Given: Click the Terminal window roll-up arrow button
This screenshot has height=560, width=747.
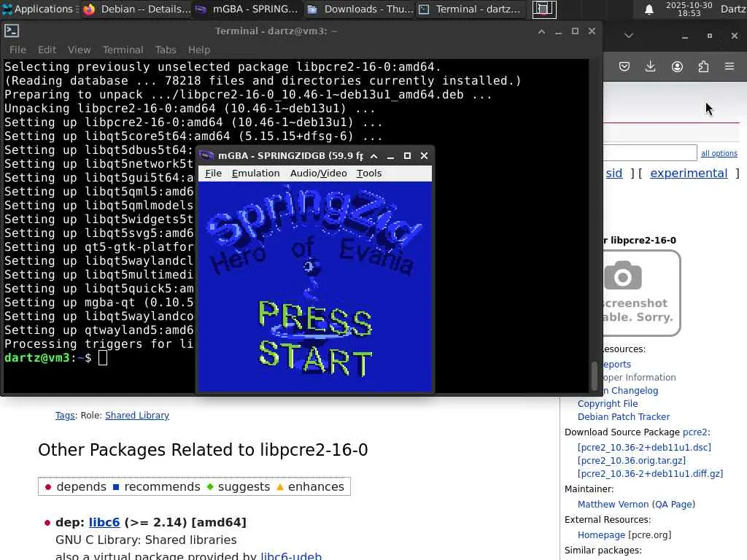Looking at the screenshot, I should pyautogui.click(x=541, y=31).
